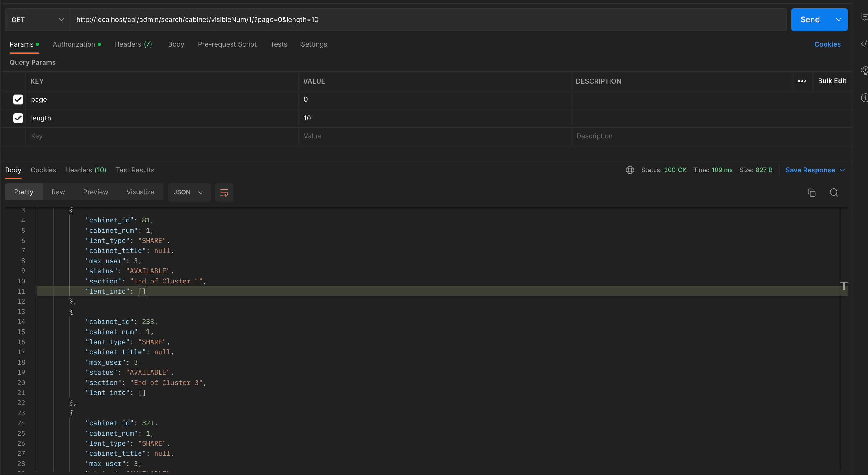Copy the response body using copy icon
This screenshot has width=868, height=475.
811,192
